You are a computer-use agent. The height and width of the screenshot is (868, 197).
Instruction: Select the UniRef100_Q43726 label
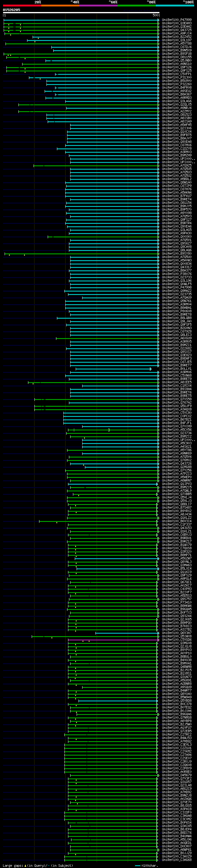[176, 463]
